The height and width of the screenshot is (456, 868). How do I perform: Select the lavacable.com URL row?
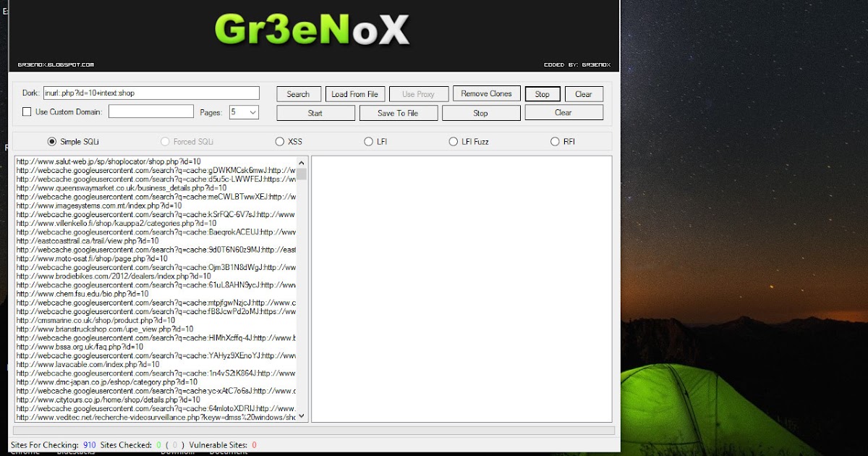point(156,364)
